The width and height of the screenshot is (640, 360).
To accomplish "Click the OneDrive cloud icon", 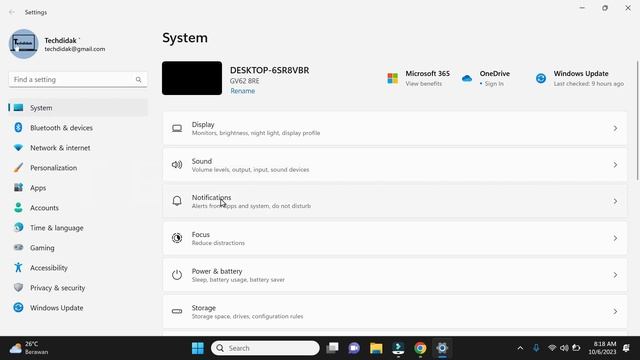I will point(467,78).
